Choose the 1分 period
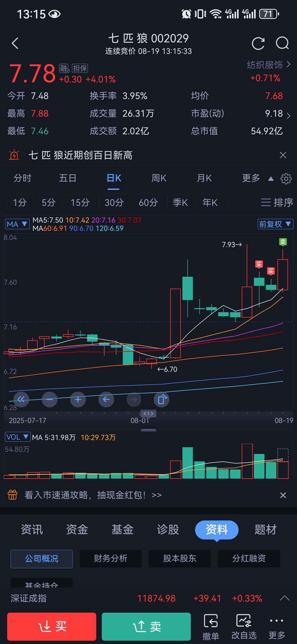Screen dimensions: 297x644 (x=20, y=203)
